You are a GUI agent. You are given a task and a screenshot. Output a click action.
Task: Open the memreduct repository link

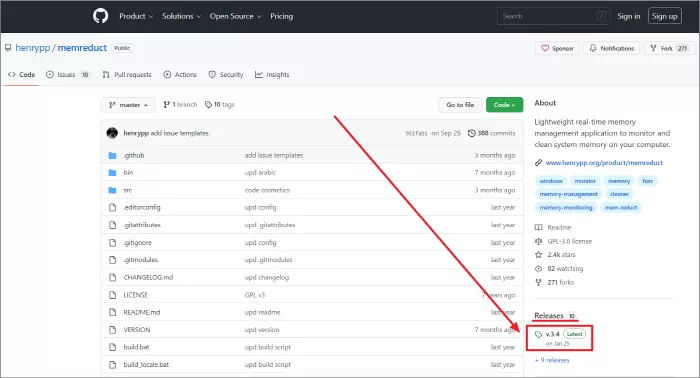82,48
